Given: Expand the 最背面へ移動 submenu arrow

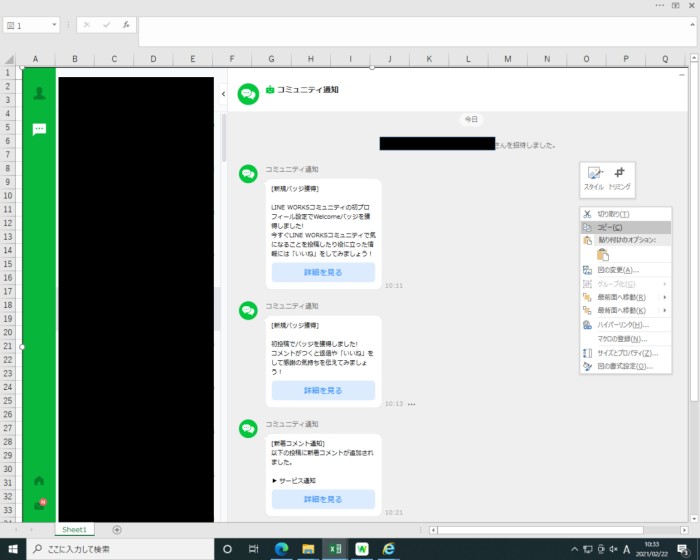Looking at the screenshot, I should [x=665, y=310].
